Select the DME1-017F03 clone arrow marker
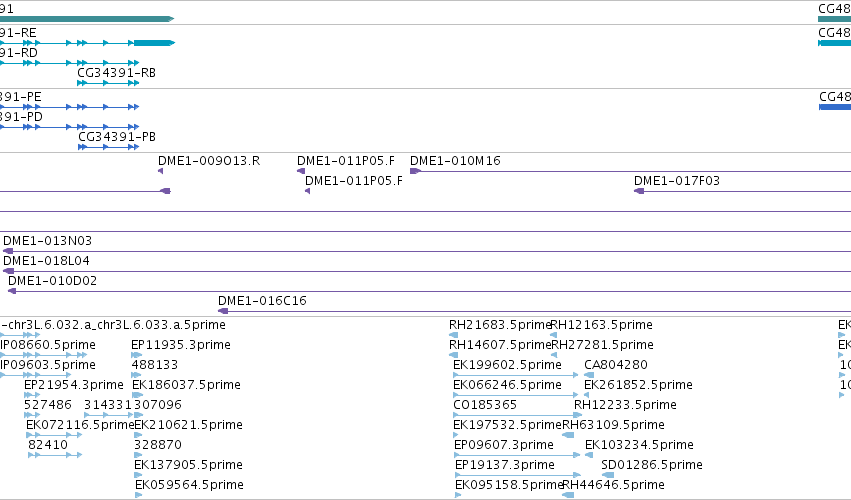The image size is (851, 500). (639, 191)
